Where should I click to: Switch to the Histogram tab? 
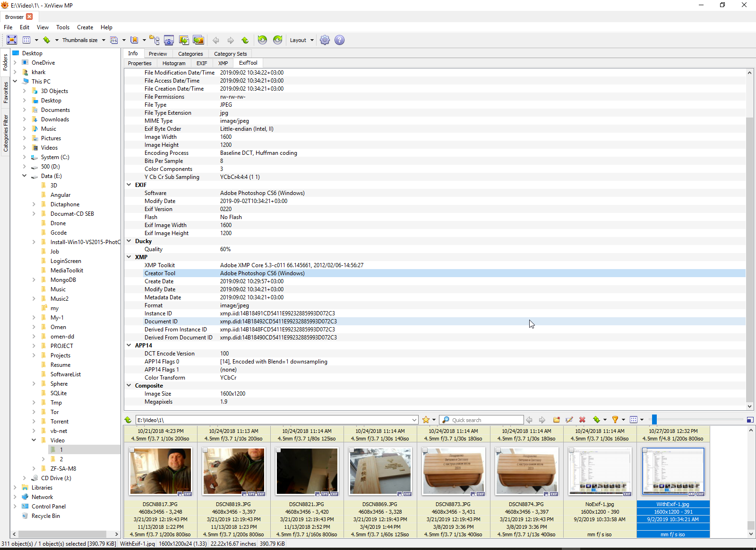[174, 63]
